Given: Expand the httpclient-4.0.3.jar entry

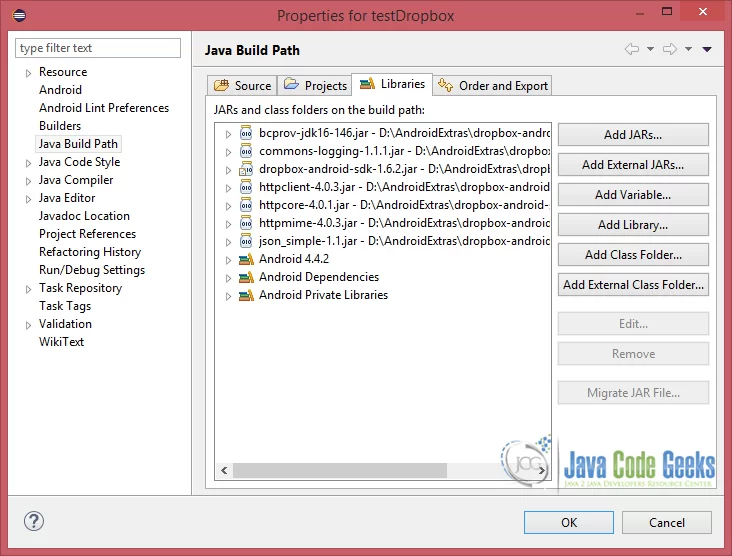Looking at the screenshot, I should tap(228, 188).
